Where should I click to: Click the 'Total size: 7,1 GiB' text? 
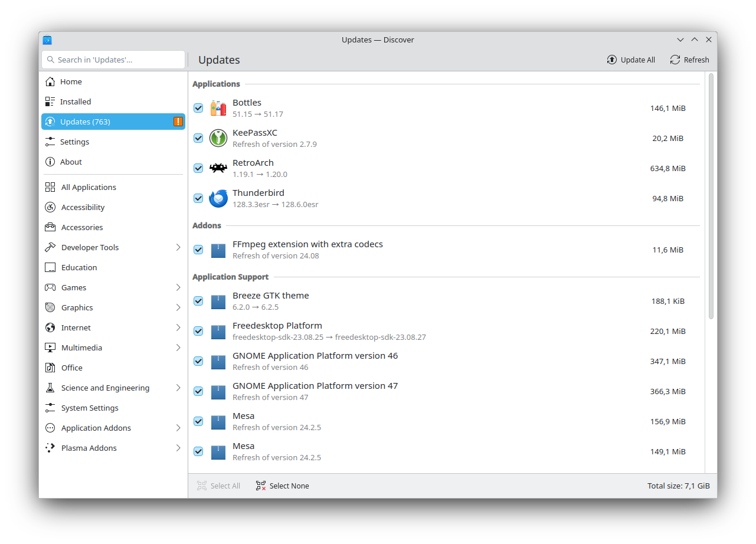pos(679,486)
